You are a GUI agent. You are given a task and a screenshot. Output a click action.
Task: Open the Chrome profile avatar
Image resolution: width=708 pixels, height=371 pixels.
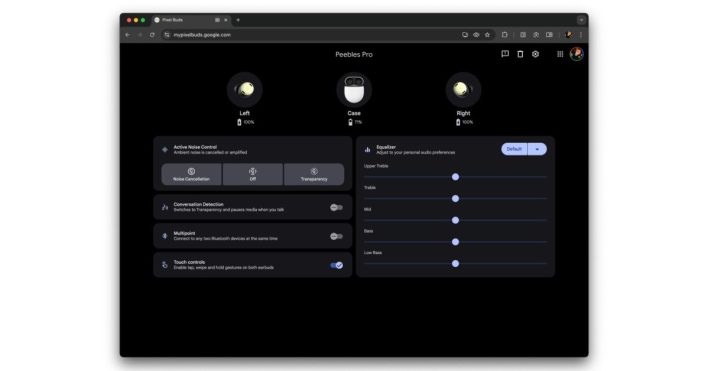tap(568, 35)
